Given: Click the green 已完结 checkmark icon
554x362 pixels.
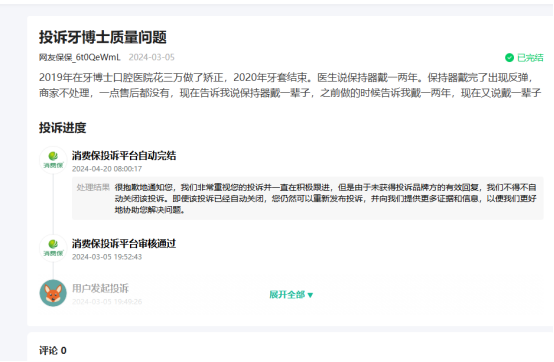Looking at the screenshot, I should coord(509,58).
